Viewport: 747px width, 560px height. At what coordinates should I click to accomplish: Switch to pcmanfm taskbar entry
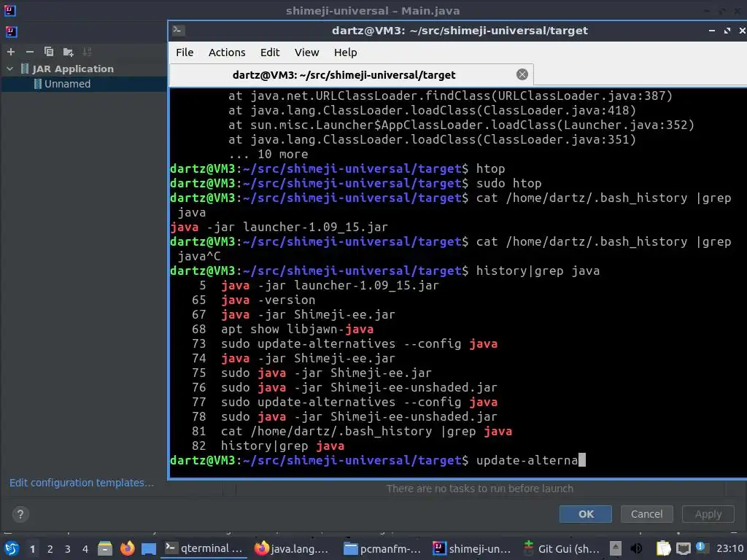383,548
